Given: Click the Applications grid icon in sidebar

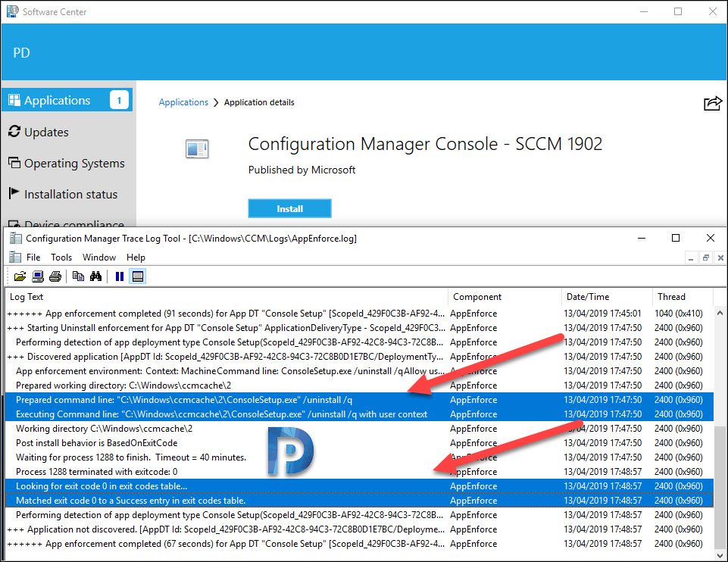Looking at the screenshot, I should pos(14,100).
